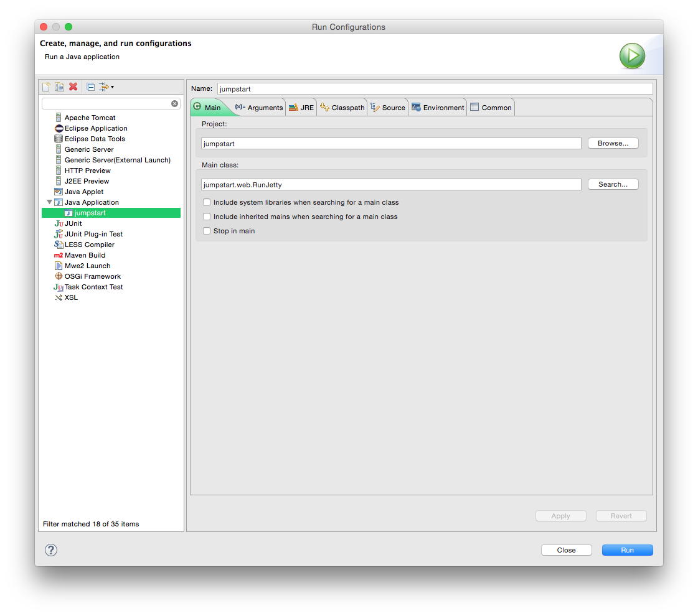
Task: Switch to the Classpath tab
Action: 342,108
